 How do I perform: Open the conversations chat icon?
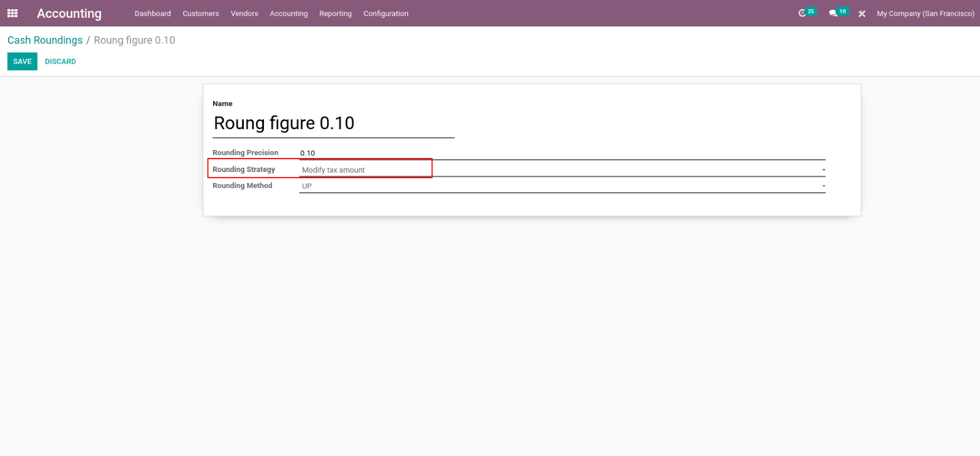pyautogui.click(x=833, y=13)
